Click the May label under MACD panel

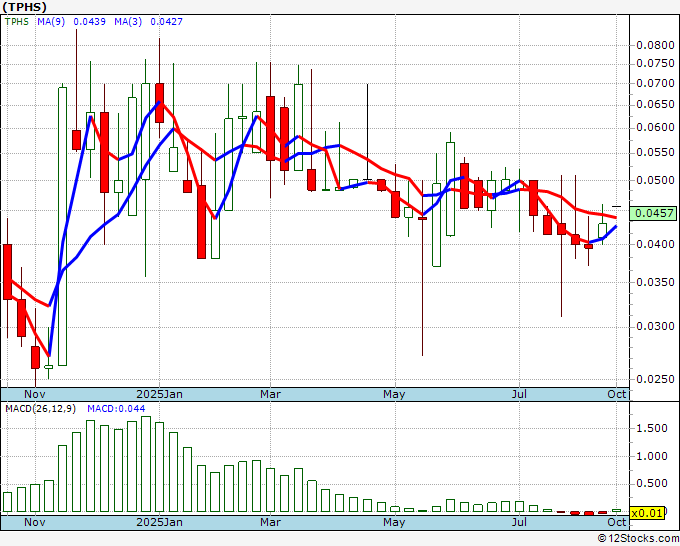point(395,522)
